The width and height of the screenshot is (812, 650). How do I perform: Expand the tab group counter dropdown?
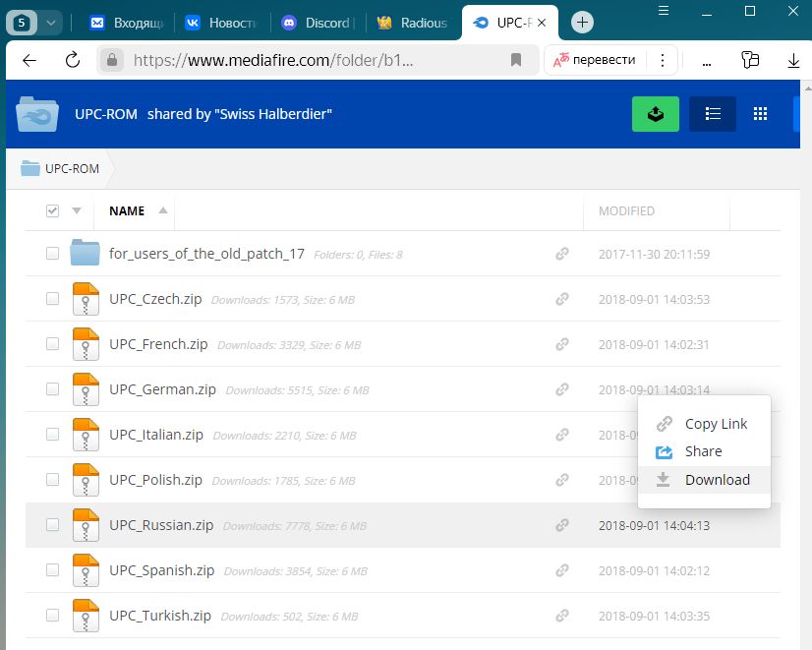[x=51, y=23]
